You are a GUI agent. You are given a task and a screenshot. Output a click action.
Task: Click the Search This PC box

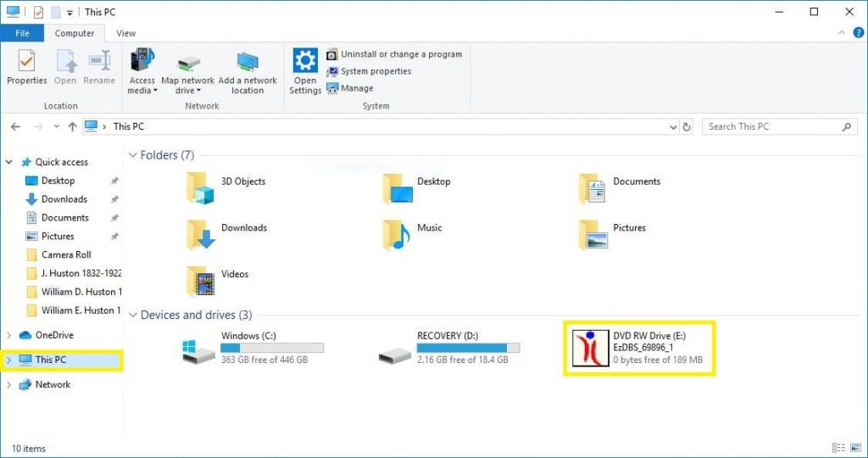780,127
